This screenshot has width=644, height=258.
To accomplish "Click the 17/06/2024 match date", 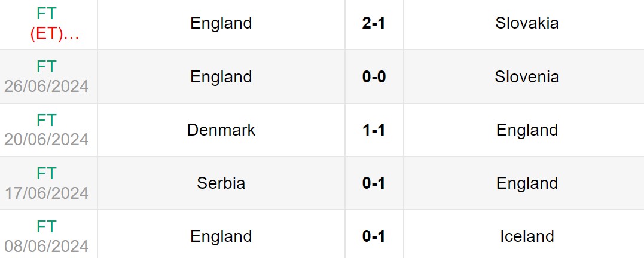I will point(47,193).
